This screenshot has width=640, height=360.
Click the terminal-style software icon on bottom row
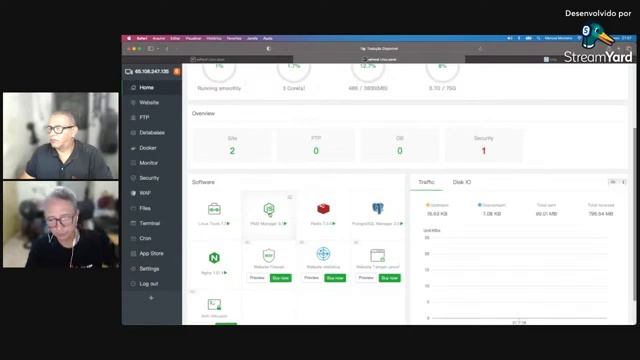214,304
